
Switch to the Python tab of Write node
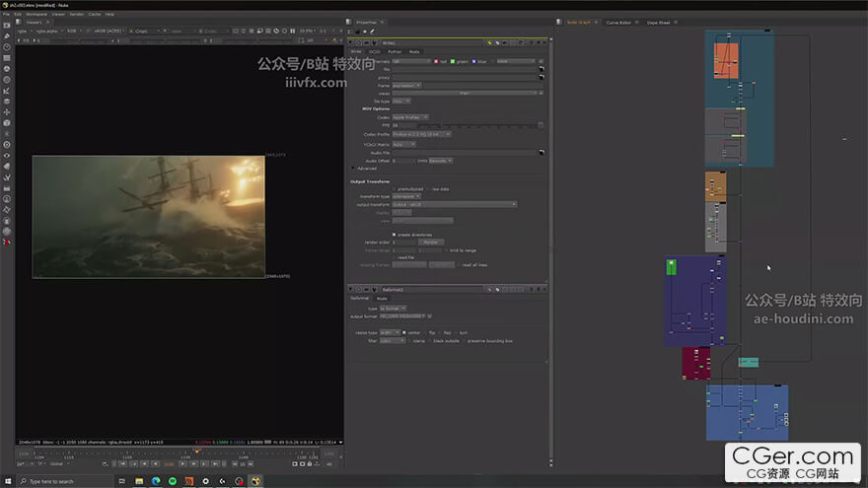coord(395,51)
